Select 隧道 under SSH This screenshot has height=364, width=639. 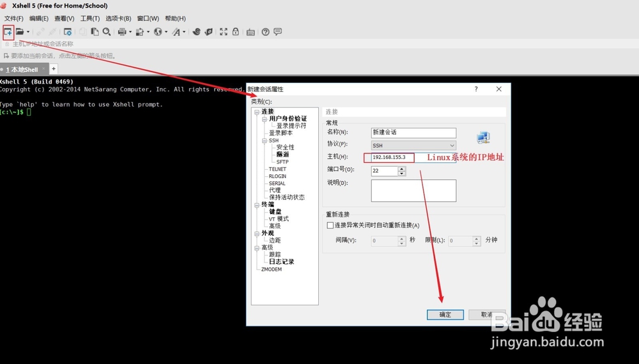click(282, 155)
